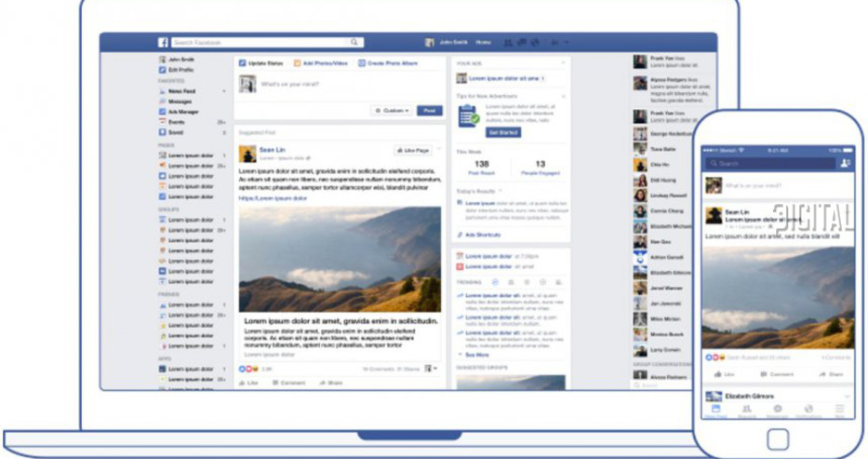Image resolution: width=868 pixels, height=459 pixels.
Task: Open Larry Corwin in chat sidebar
Action: click(x=658, y=350)
